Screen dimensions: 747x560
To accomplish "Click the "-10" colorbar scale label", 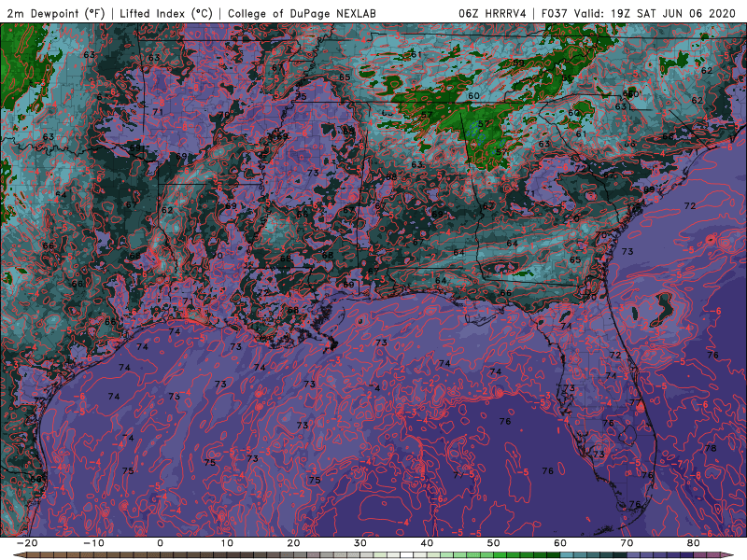I will 93,543.
